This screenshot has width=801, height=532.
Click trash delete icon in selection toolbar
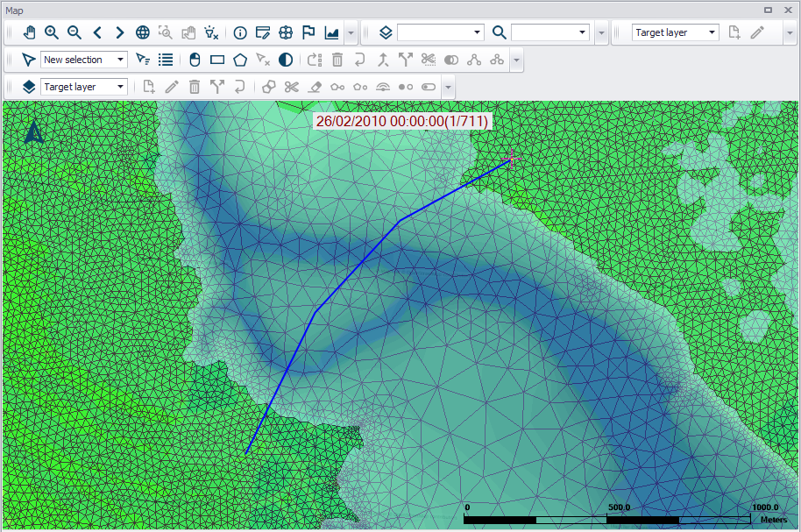[x=337, y=60]
